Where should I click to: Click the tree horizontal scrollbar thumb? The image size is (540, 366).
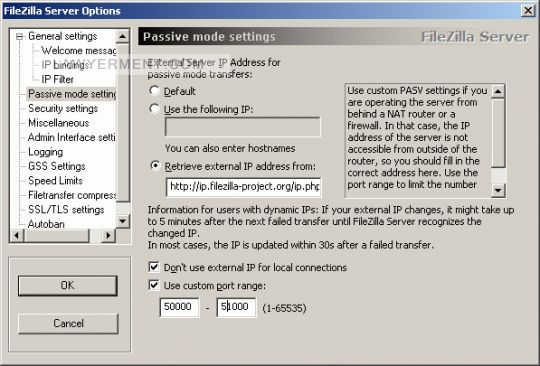56,236
